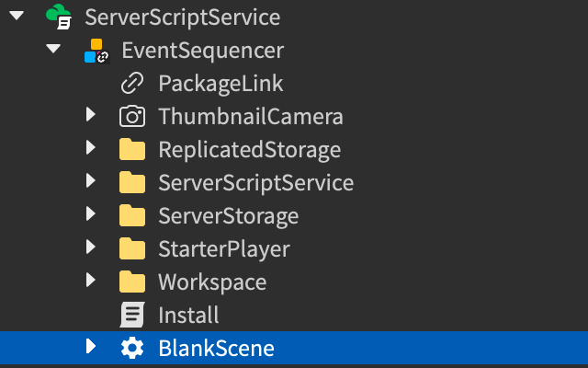Viewport: 588px width, 368px height.
Task: Collapse the EventSequencer tree node
Action: point(53,50)
